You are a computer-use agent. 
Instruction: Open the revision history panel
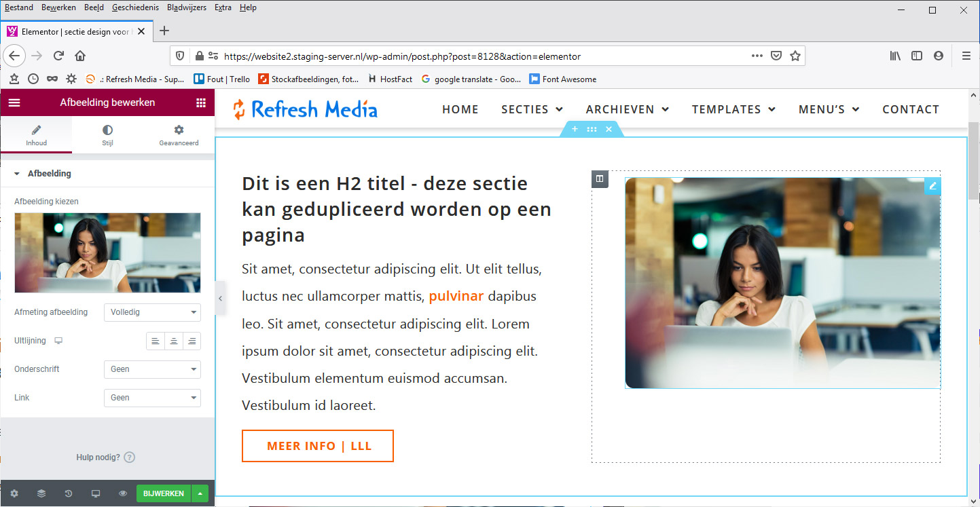[69, 493]
